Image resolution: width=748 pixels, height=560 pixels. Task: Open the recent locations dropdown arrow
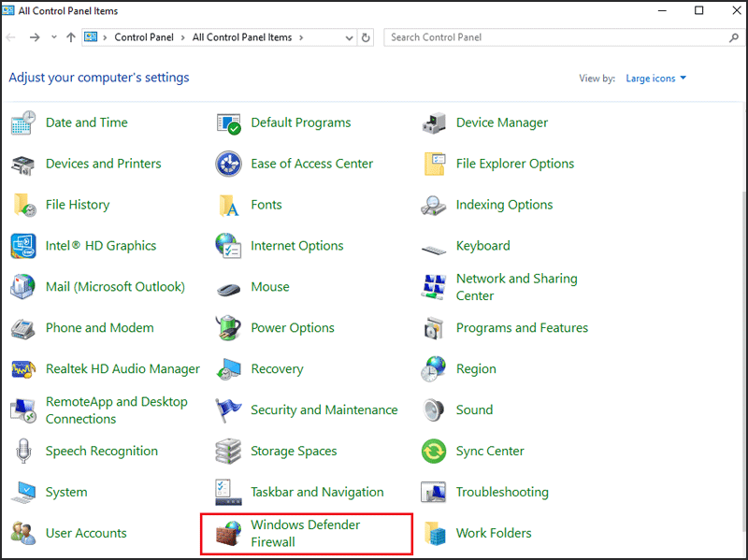(54, 37)
